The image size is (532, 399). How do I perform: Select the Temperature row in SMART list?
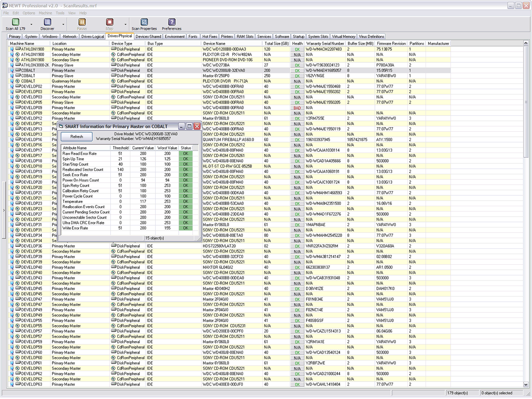[73, 202]
